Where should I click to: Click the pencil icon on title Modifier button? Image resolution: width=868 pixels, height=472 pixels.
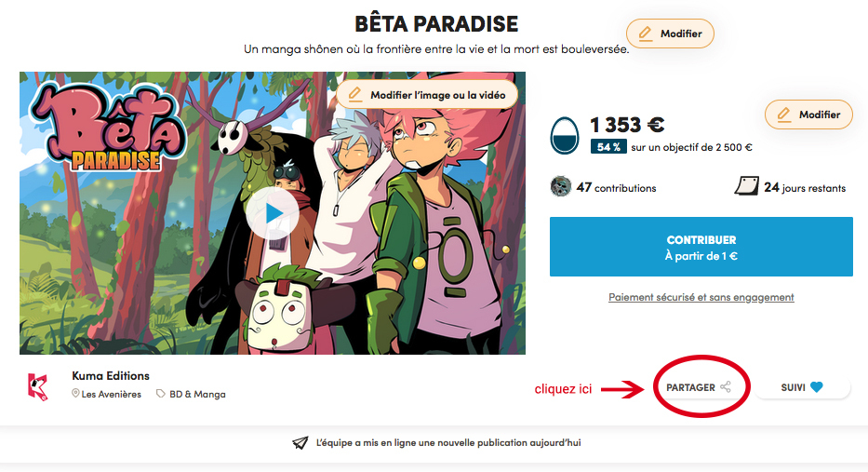pos(645,34)
